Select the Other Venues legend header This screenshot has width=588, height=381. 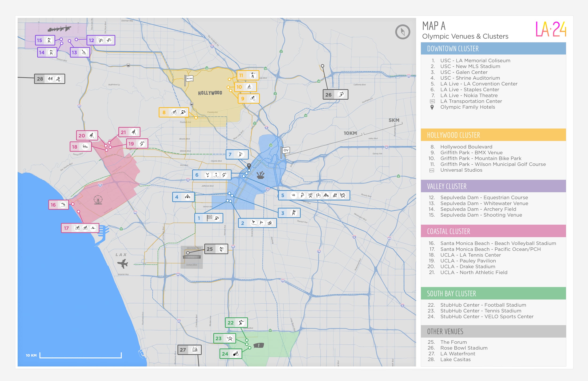tap(493, 331)
